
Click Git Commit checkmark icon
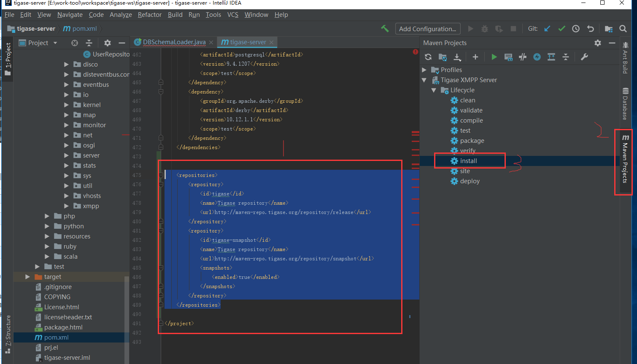click(x=561, y=29)
